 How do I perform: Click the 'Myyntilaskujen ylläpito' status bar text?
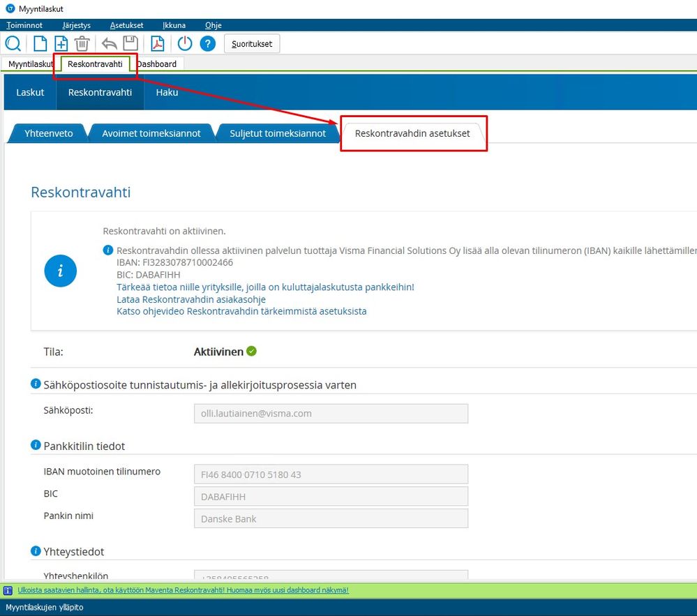pyautogui.click(x=45, y=607)
